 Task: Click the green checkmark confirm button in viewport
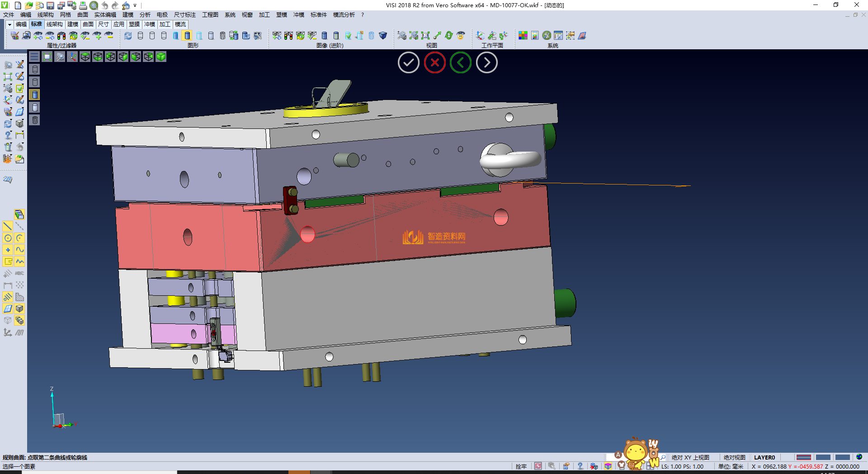pos(408,63)
